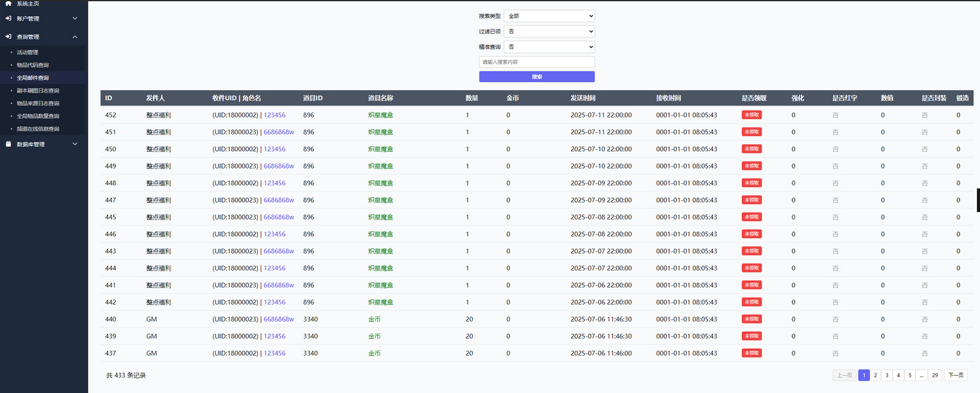Open the 过滤已领 dropdown

[x=549, y=32]
